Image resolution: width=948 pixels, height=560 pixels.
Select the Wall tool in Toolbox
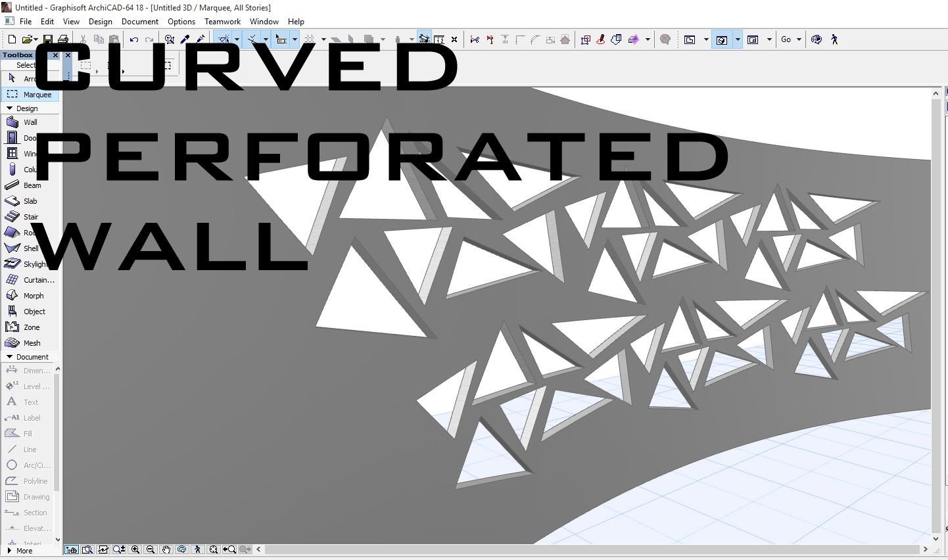[30, 122]
